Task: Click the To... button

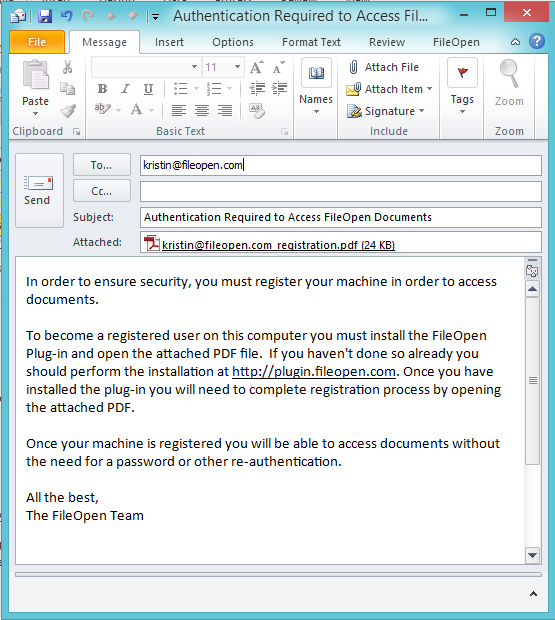Action: [102, 165]
